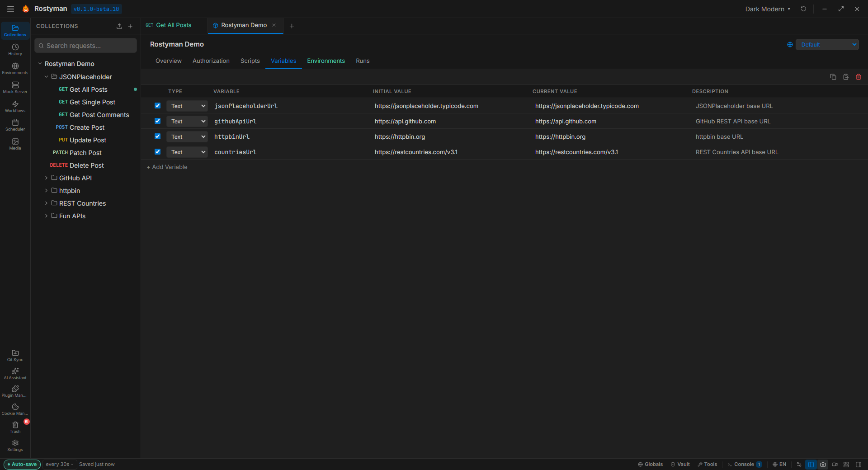Switch to the Scripts tab
Image resolution: width=868 pixels, height=470 pixels.
pyautogui.click(x=250, y=61)
